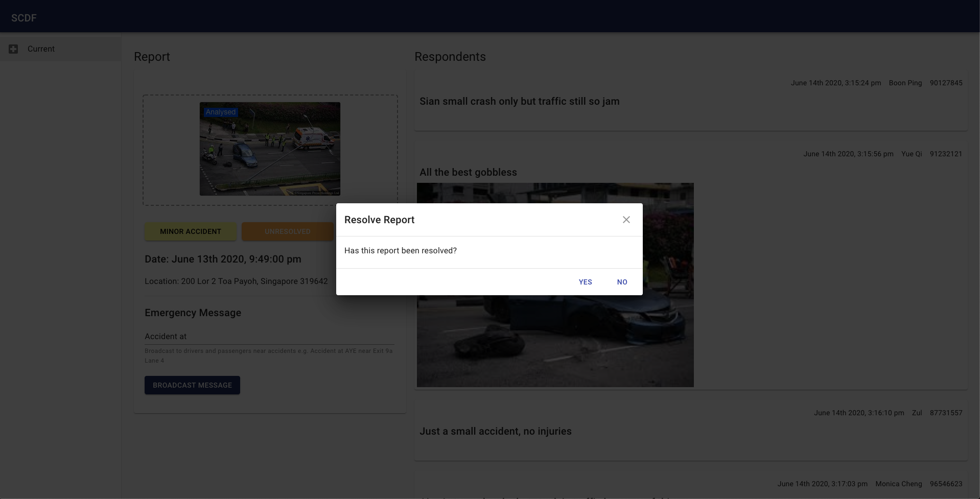Confirm with YES in Resolve Report

586,282
